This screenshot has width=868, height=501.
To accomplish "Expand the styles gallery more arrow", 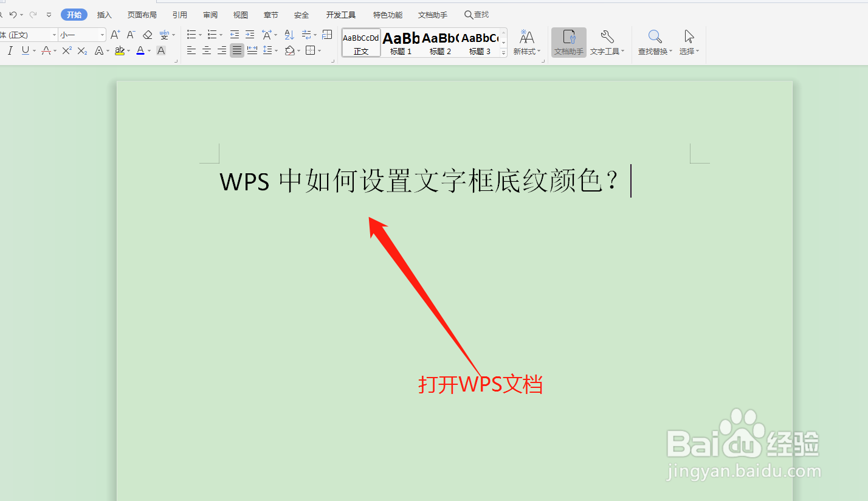I will click(503, 53).
